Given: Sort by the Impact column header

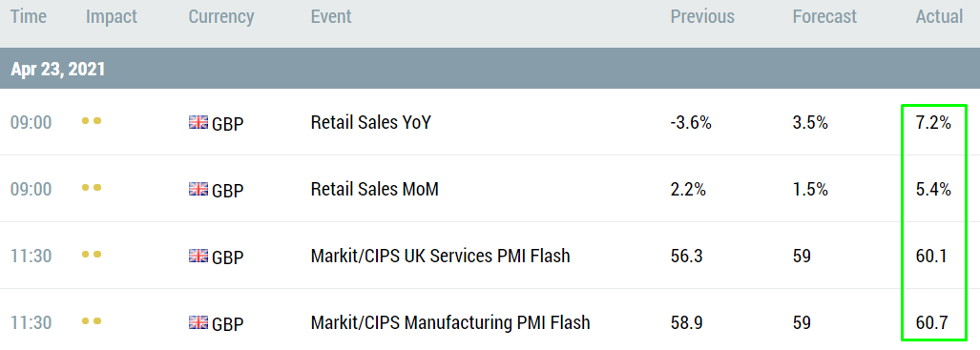Looking at the screenshot, I should 112,17.
